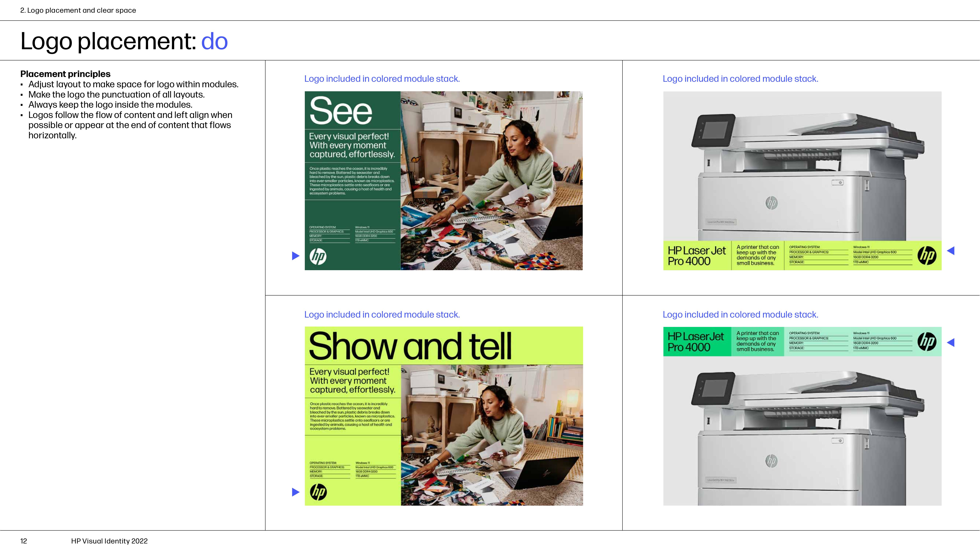Click the bullet starting 'Logos follow the flow of content'
Image resolution: width=980 pixels, height=551 pixels.
(130, 125)
